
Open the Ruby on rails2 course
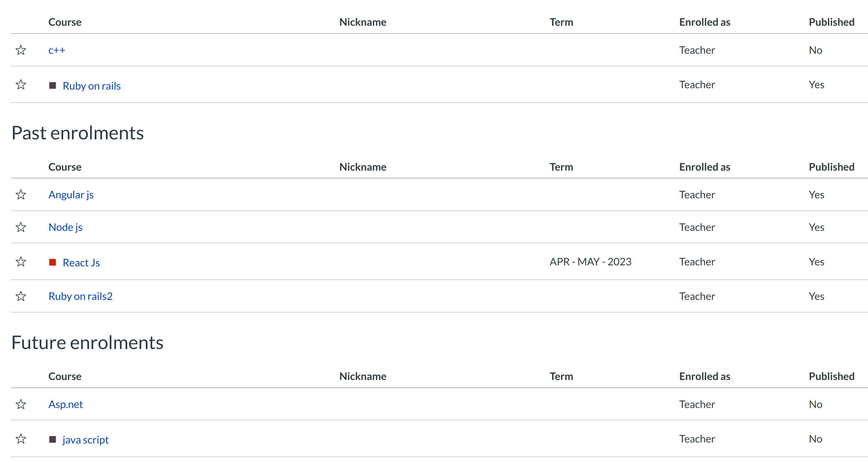pyautogui.click(x=80, y=296)
